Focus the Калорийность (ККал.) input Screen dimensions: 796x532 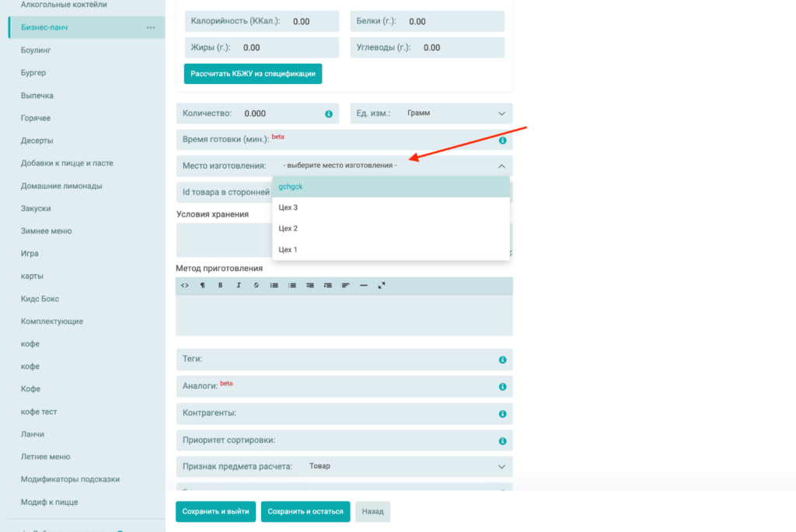[261, 21]
